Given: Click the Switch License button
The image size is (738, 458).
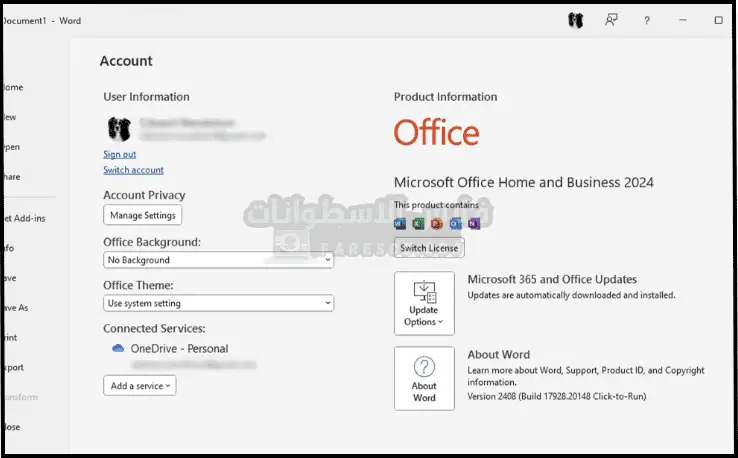Looking at the screenshot, I should [x=429, y=247].
